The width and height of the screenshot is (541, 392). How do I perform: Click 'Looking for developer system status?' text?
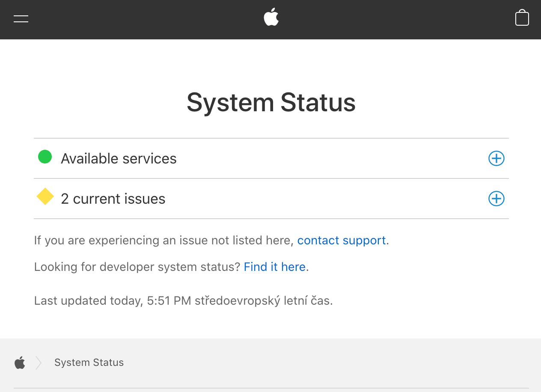pos(137,267)
